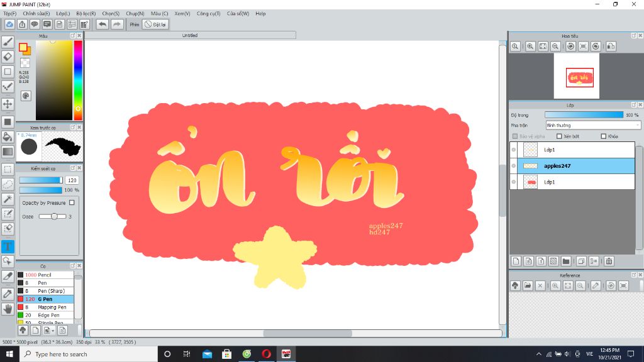Click the navigator preview thumbnail

pos(576,76)
